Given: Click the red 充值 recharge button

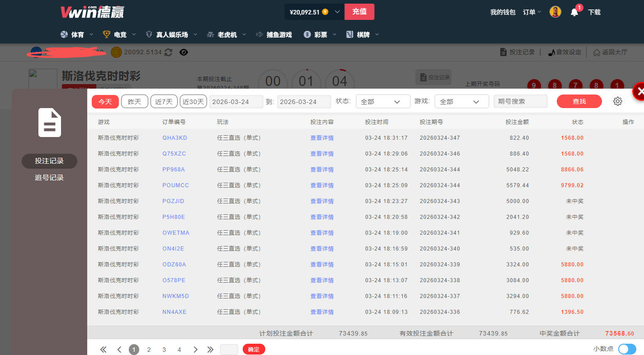Looking at the screenshot, I should tap(359, 12).
